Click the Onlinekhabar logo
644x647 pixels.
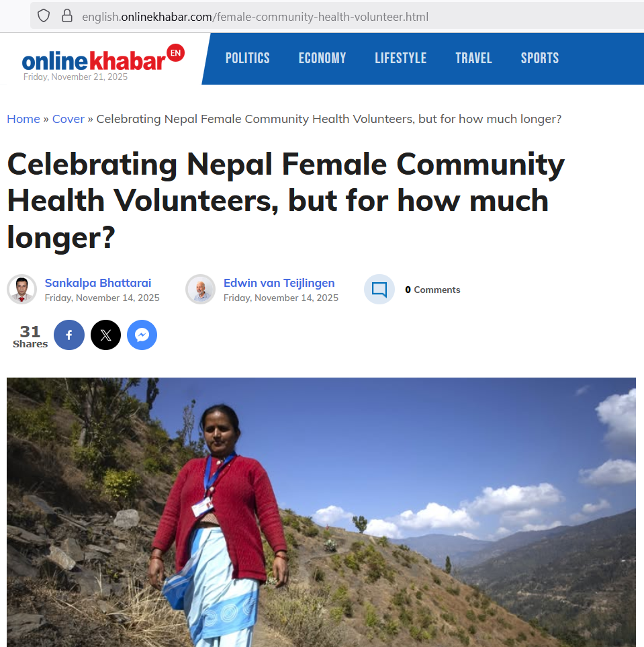click(x=94, y=60)
